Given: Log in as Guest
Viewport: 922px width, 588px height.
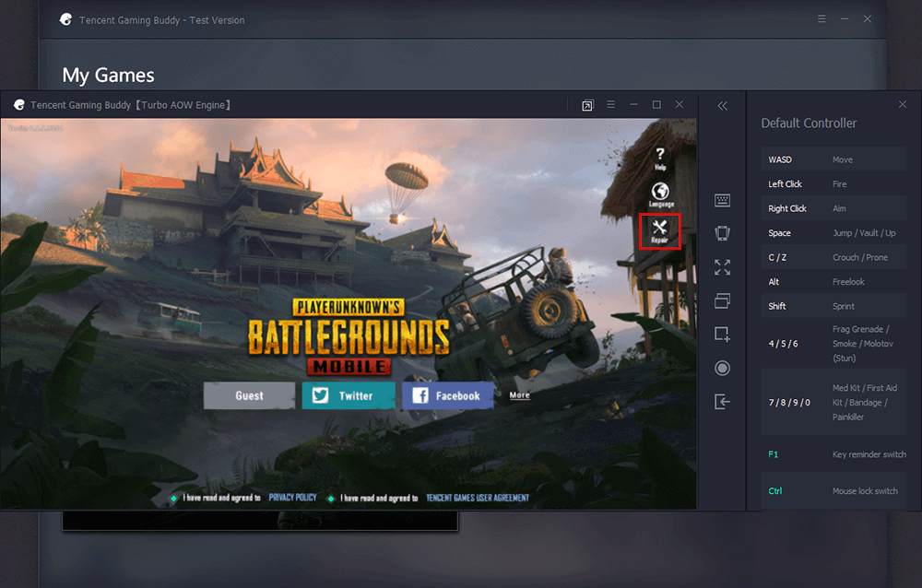Looking at the screenshot, I should [x=249, y=395].
